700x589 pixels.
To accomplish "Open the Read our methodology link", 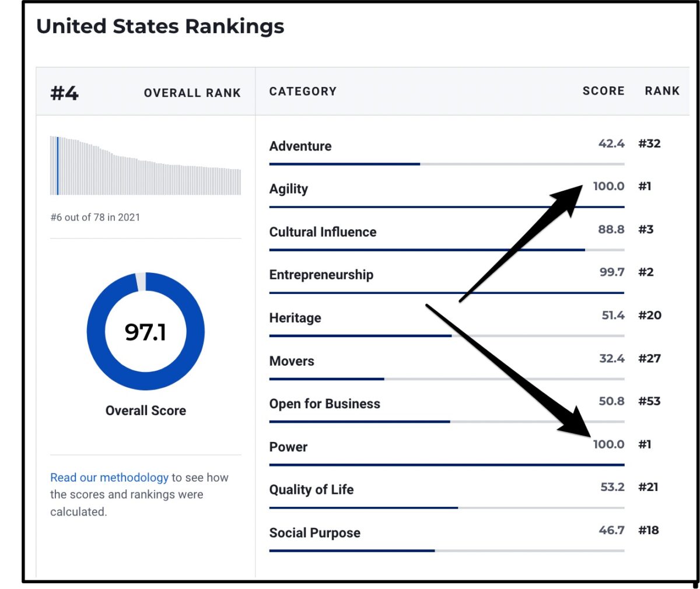I will coord(109,477).
